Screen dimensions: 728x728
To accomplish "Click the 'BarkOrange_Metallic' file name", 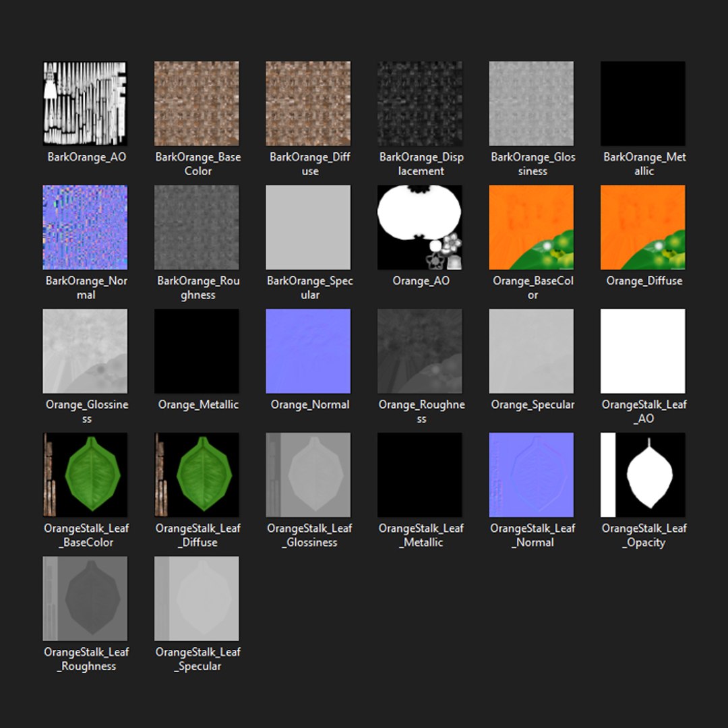I will tap(644, 164).
